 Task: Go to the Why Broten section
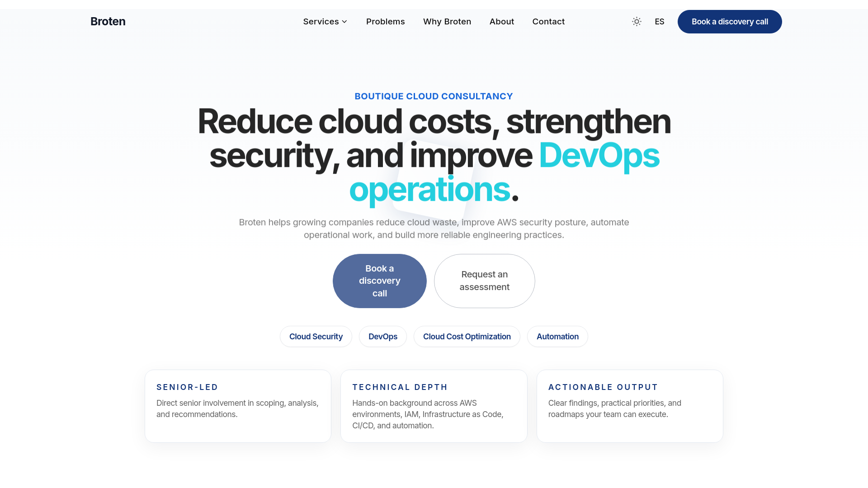point(447,22)
